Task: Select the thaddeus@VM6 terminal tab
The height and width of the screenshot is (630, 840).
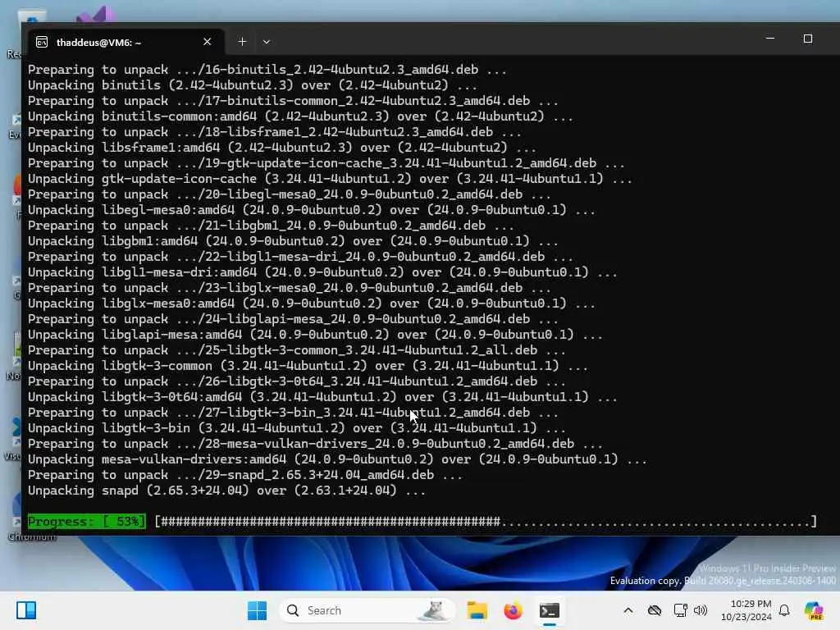Action: (x=126, y=42)
